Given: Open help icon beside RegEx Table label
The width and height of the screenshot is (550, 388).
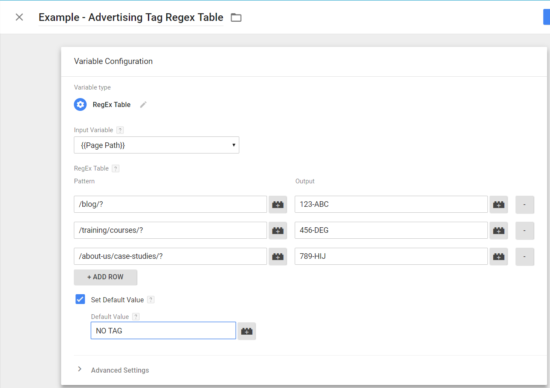Looking at the screenshot, I should coord(115,168).
